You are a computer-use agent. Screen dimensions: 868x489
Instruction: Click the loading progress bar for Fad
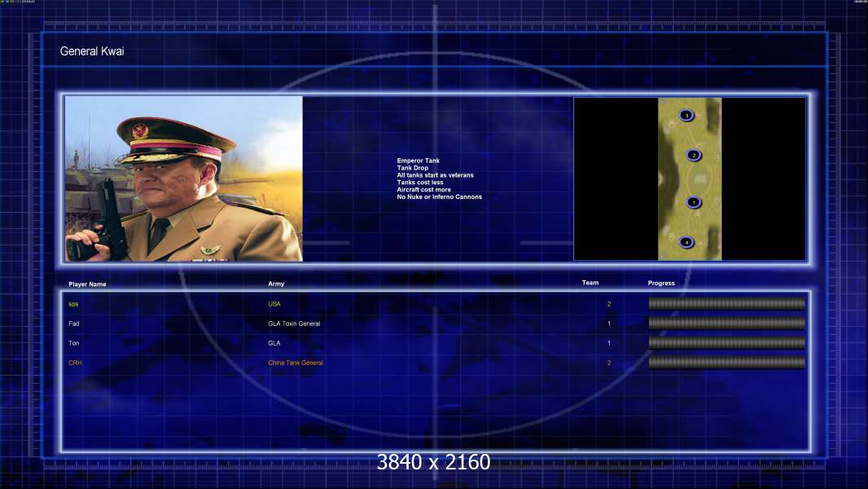(727, 323)
